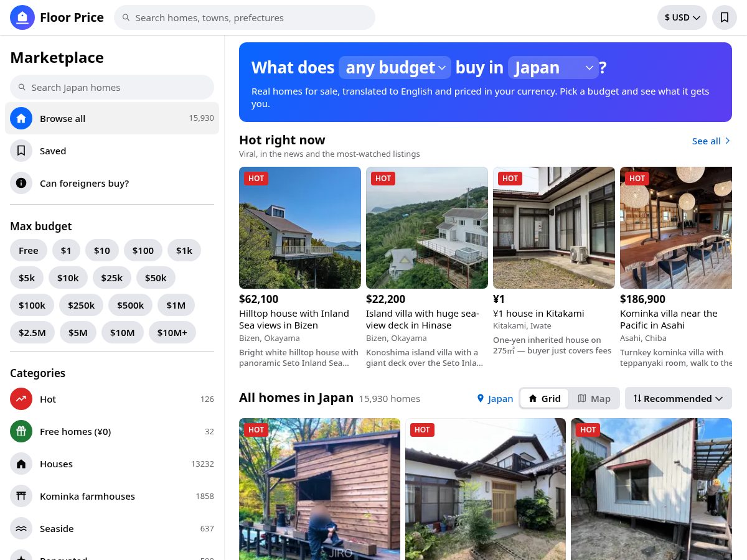Click the $22,200 price text
The image size is (747, 560).
386,299
